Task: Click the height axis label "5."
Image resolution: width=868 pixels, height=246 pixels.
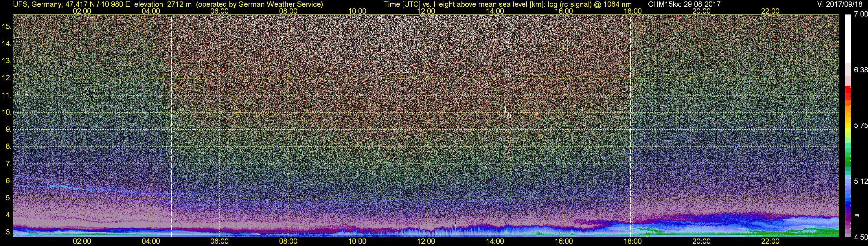Action: tap(9, 198)
